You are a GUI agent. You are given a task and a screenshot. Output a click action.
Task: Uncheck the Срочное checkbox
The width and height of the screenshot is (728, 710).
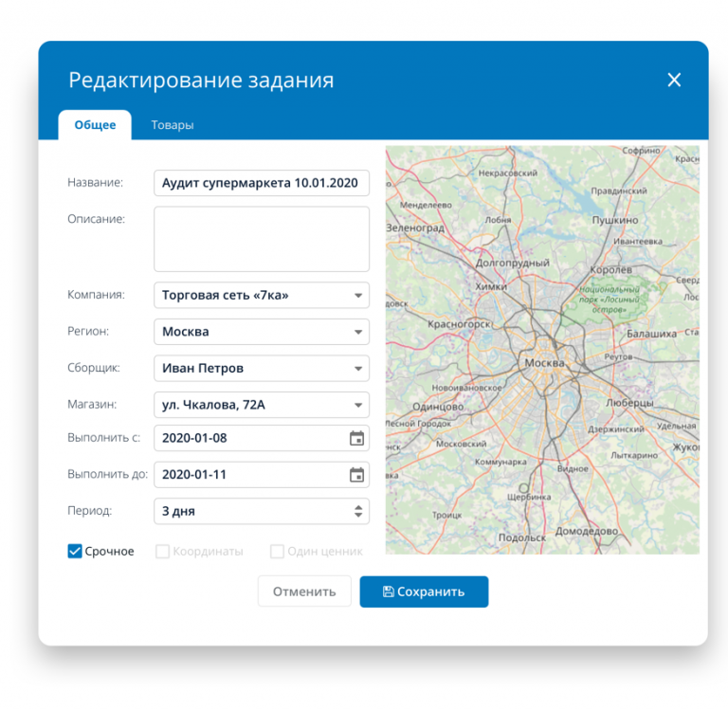pyautogui.click(x=75, y=551)
